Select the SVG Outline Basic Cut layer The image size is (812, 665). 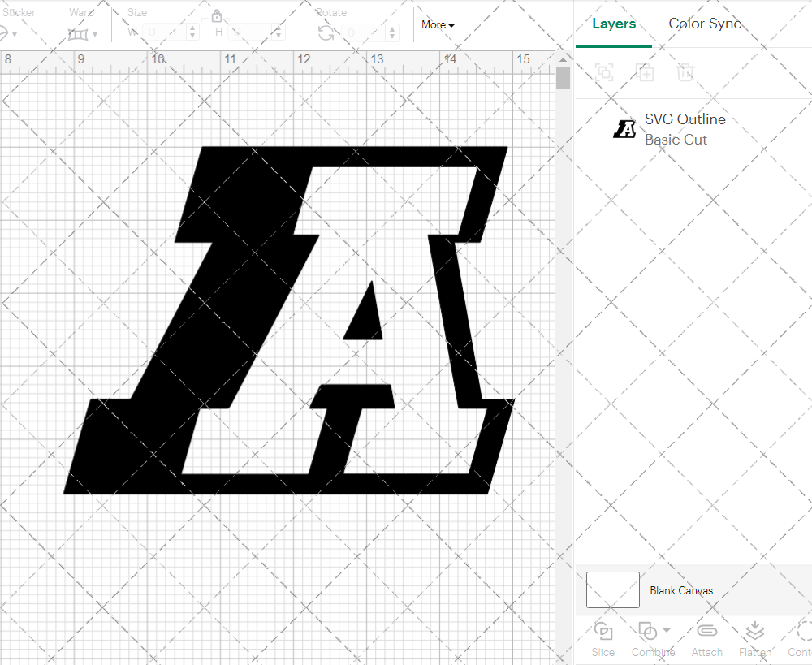point(685,128)
